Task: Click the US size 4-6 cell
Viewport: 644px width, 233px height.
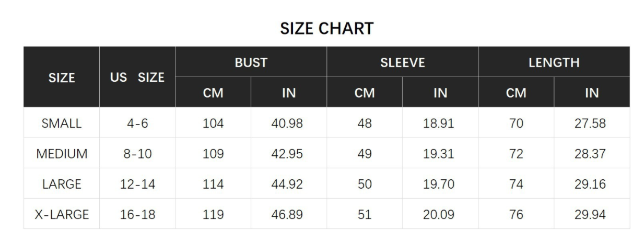Action: 137,124
